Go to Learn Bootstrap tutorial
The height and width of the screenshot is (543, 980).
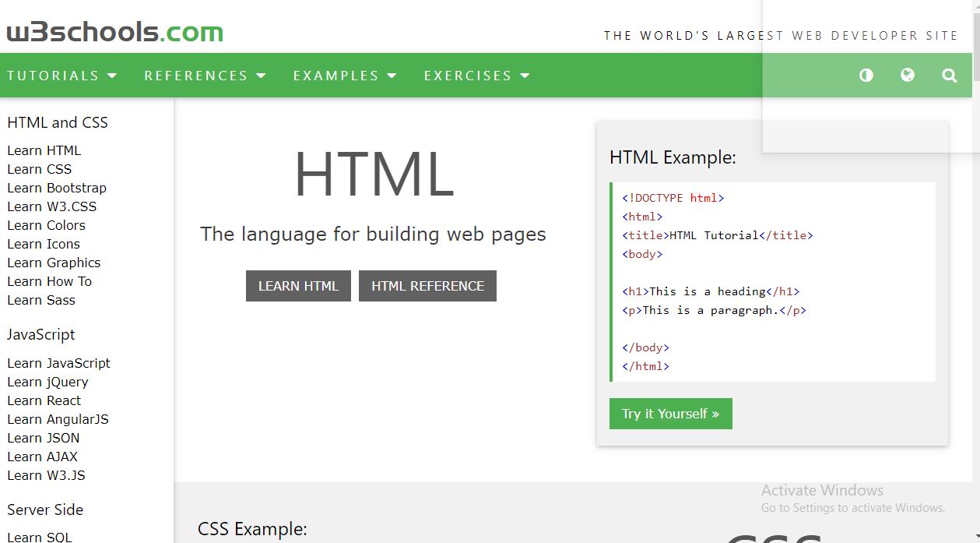(57, 188)
